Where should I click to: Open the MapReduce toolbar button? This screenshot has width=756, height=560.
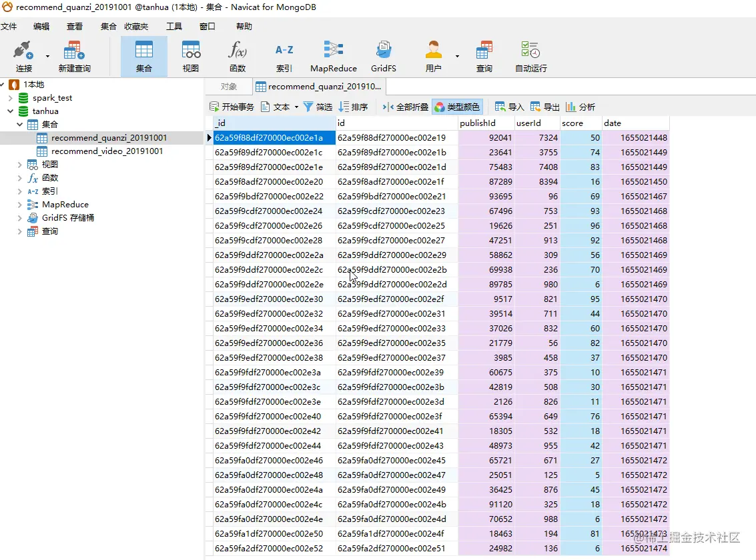click(334, 57)
